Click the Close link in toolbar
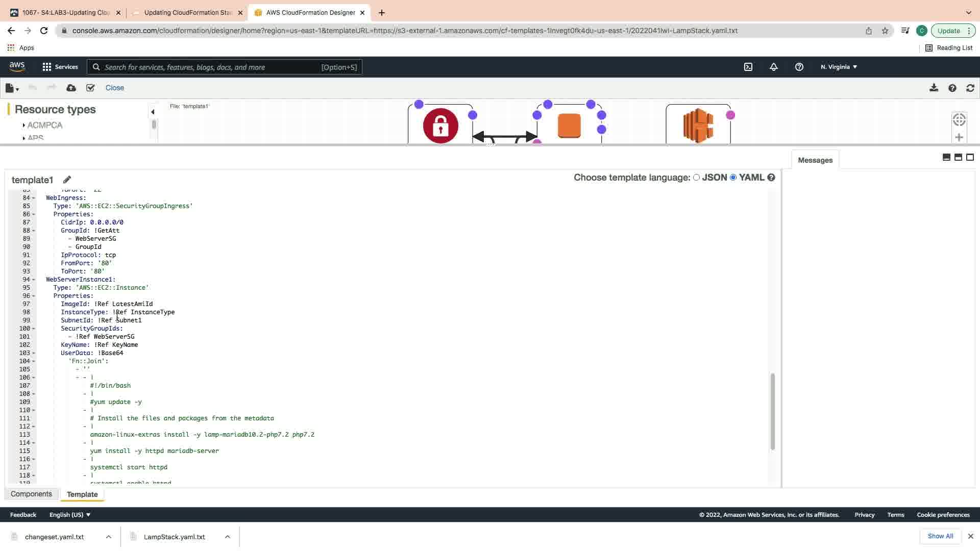Image resolution: width=980 pixels, height=551 pixels. [x=114, y=88]
